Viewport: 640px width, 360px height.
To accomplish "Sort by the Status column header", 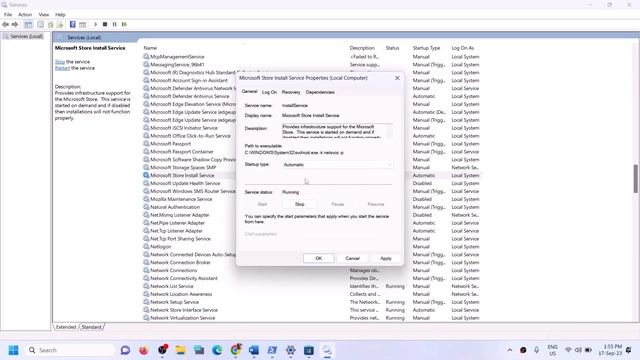I will point(392,48).
